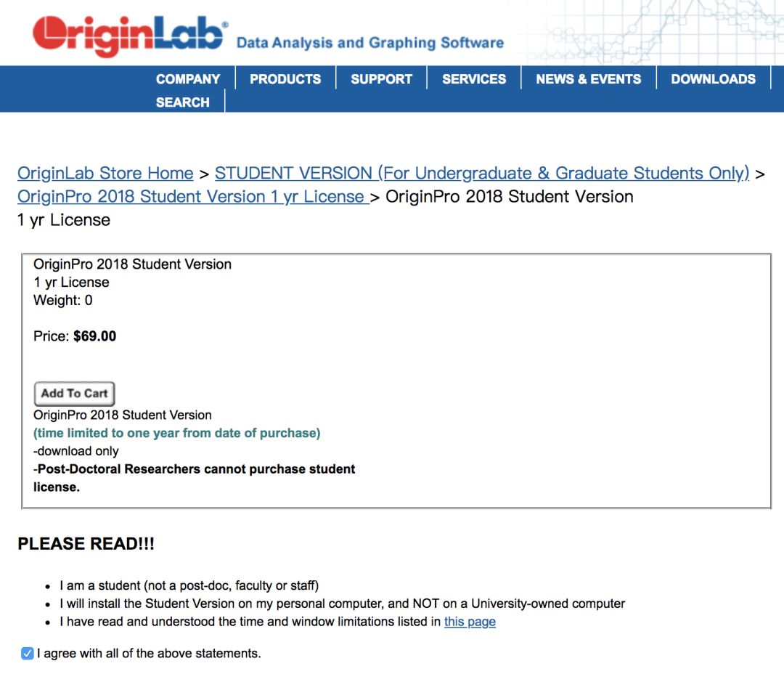Viewport: 784px width, 682px height.
Task: Click the "I agree with all" label text
Action: coord(149,654)
